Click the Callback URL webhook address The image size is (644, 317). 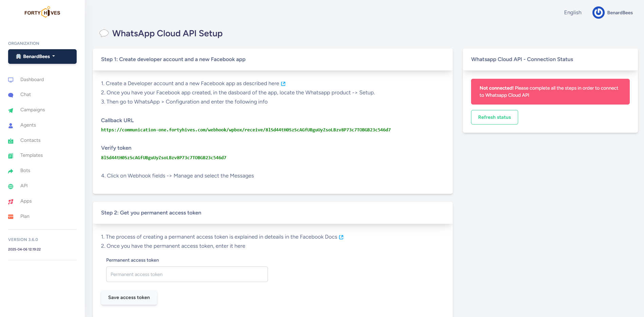point(246,130)
